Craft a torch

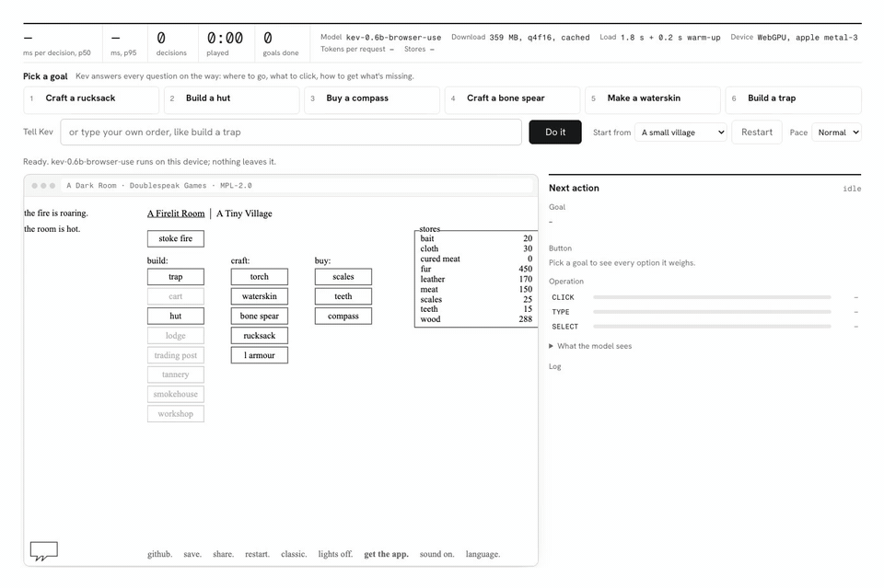pos(260,277)
